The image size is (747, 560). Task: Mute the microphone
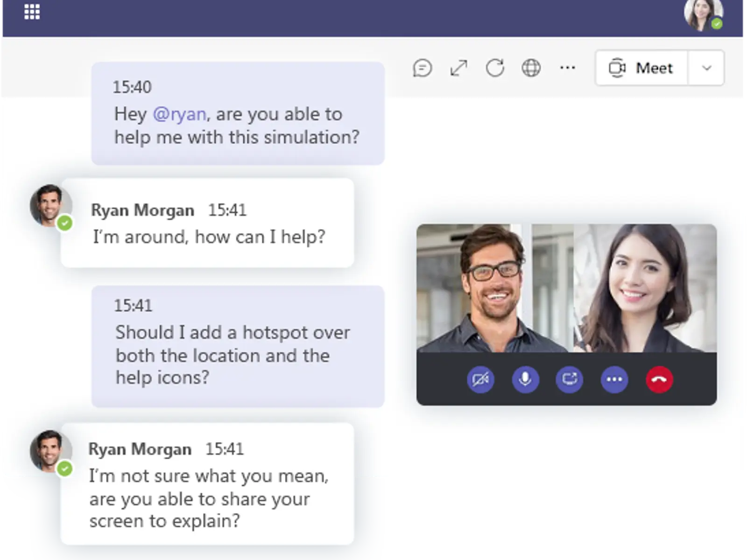pos(525,379)
